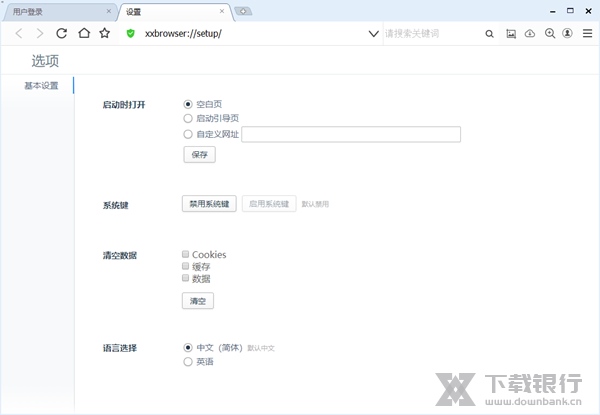Image resolution: width=600 pixels, height=415 pixels.
Task: Click the 语言选择 label
Action: click(x=120, y=348)
